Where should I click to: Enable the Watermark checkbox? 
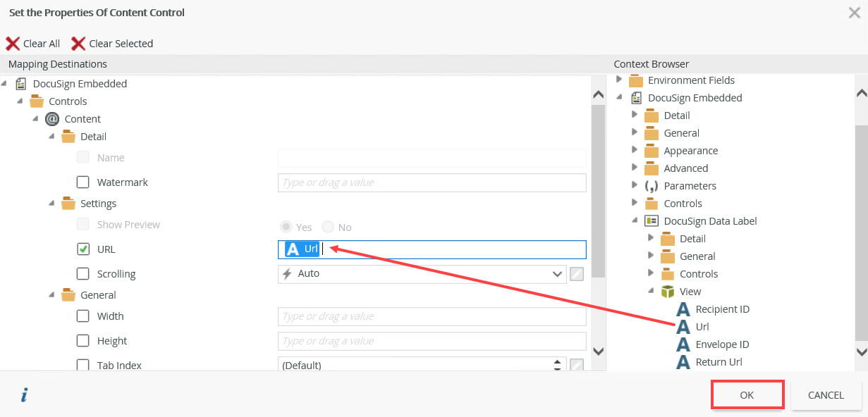(83, 182)
